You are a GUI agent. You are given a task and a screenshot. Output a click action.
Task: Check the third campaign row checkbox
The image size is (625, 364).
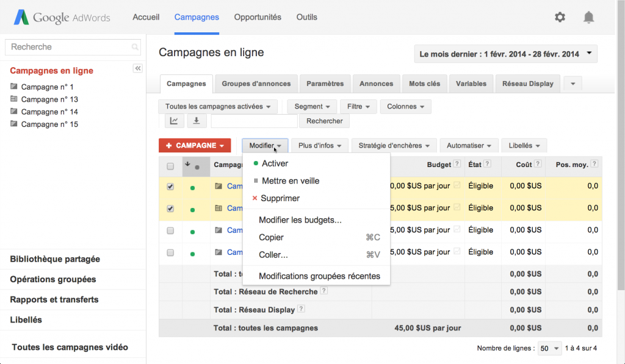[170, 230]
